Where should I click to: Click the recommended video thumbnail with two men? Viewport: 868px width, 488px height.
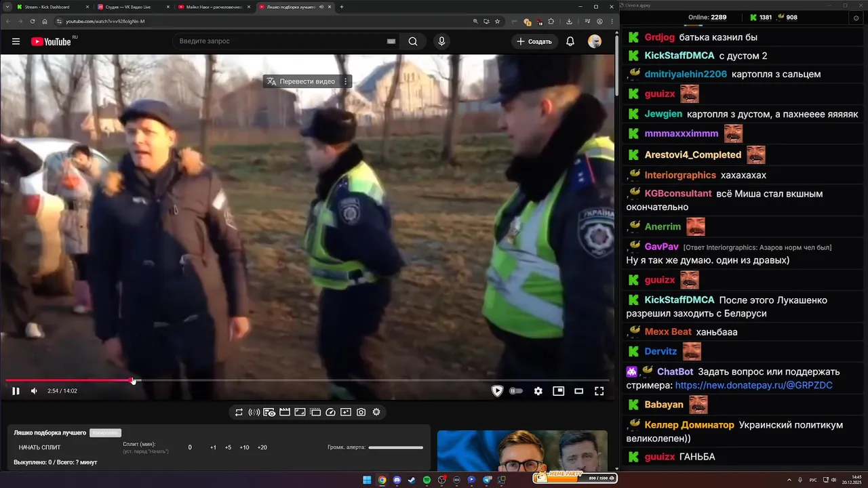coord(522,451)
